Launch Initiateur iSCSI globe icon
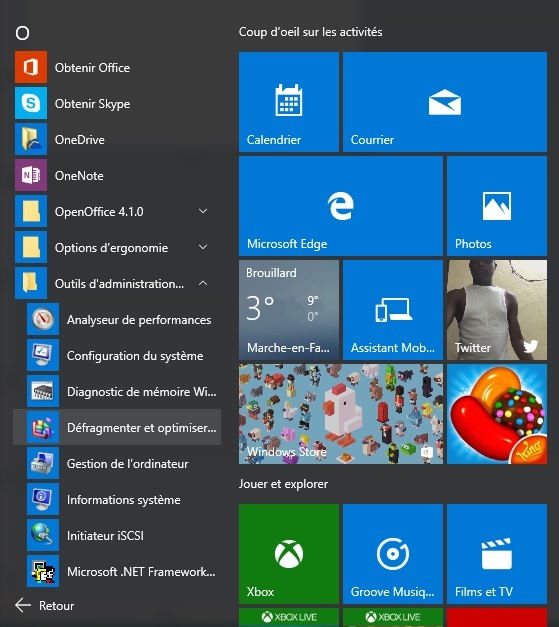Screen dimensions: 559x627 [x=43, y=535]
